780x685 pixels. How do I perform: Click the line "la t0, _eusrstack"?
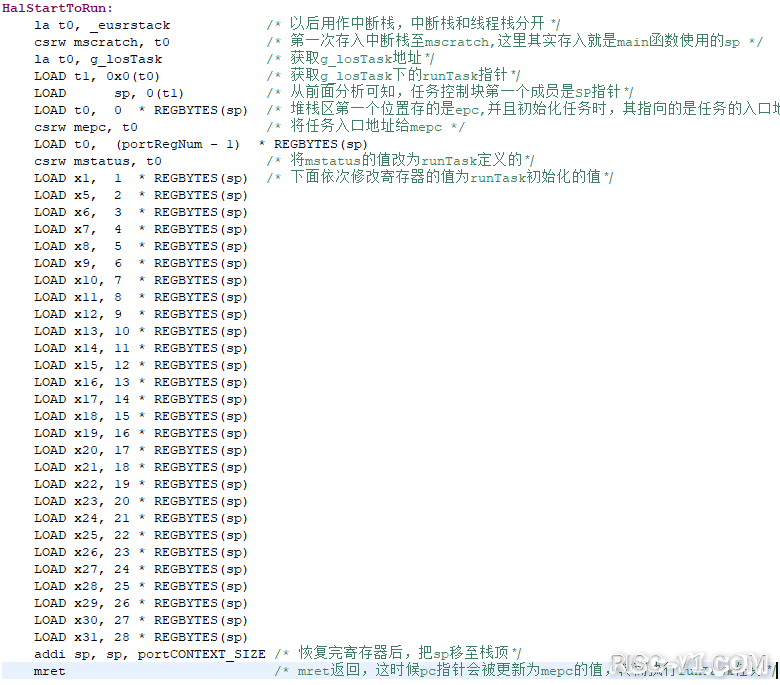coord(102,25)
